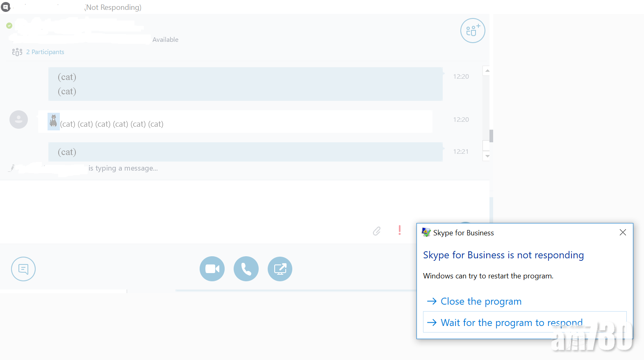This screenshot has height=360, width=644.
Task: Start a video call
Action: point(212,269)
